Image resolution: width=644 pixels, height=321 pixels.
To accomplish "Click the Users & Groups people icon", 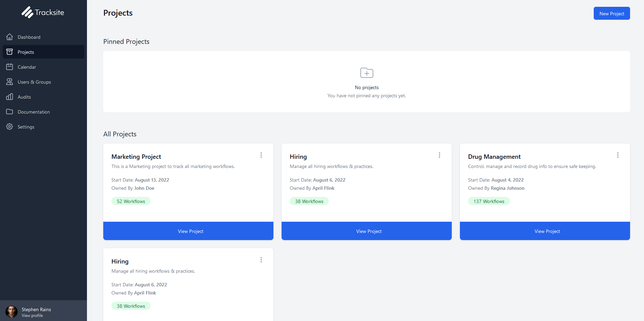I will click(x=10, y=82).
